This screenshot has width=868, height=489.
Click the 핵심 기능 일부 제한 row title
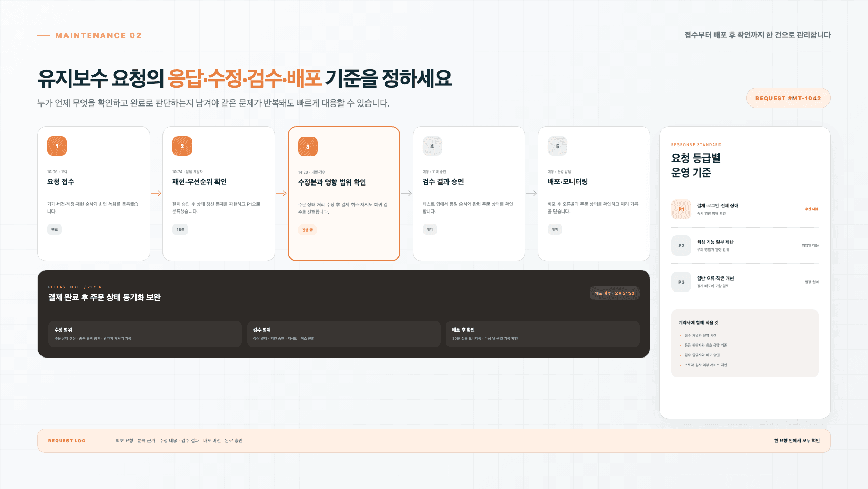point(715,242)
